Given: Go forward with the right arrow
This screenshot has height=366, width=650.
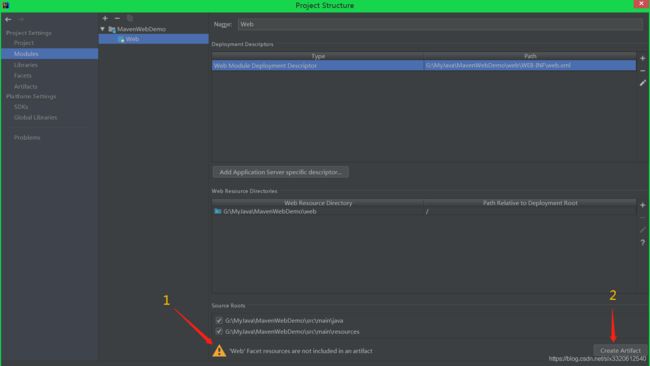Looking at the screenshot, I should 21,19.
